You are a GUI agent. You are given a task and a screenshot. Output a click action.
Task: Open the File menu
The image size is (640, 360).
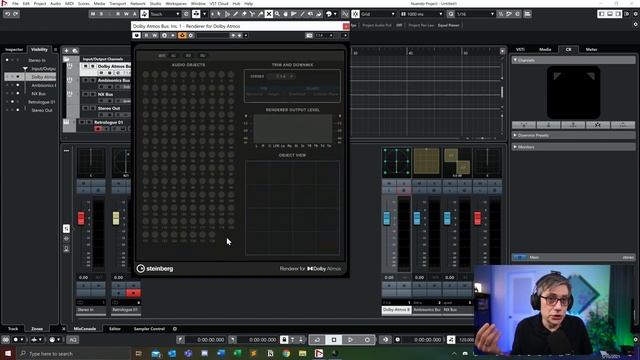click(15, 3)
